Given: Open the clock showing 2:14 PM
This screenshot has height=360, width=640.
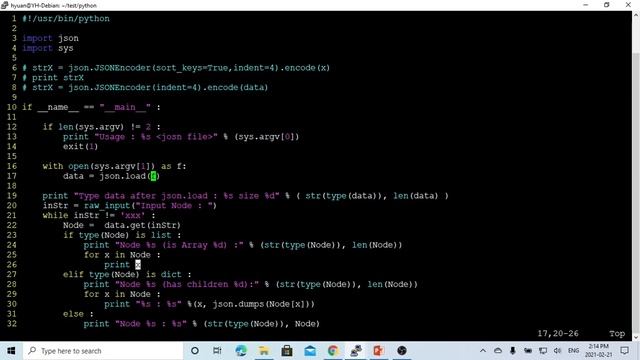Looking at the screenshot, I should tap(598, 351).
